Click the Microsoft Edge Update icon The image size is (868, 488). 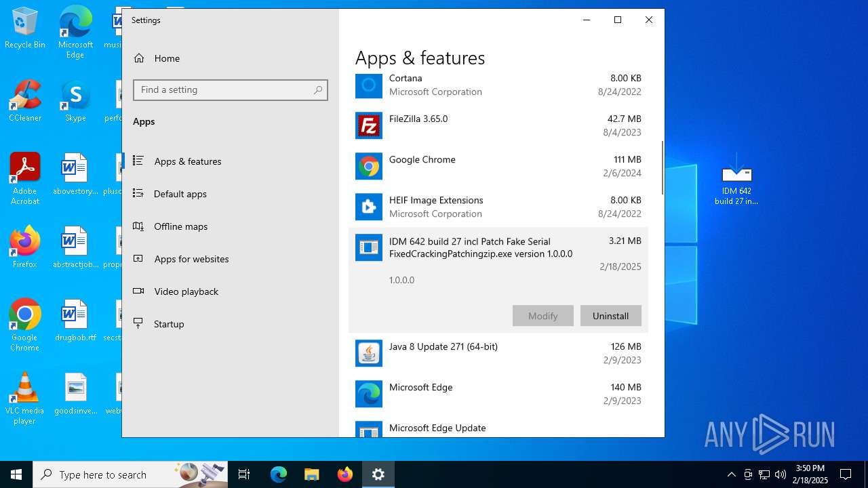point(369,429)
